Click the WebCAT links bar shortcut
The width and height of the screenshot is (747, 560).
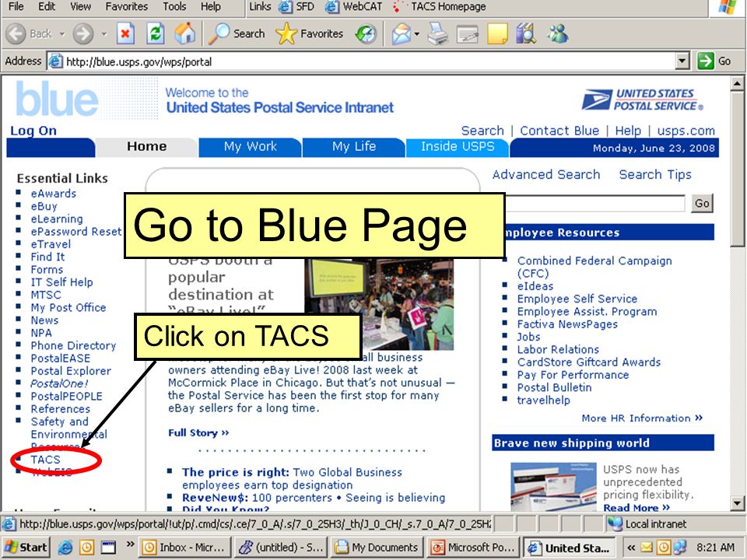353,7
